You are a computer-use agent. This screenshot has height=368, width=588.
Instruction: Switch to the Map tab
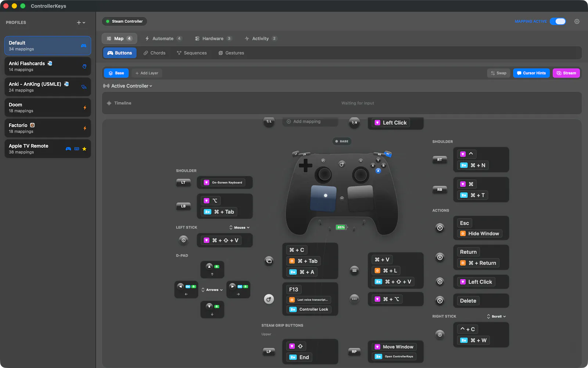point(119,38)
